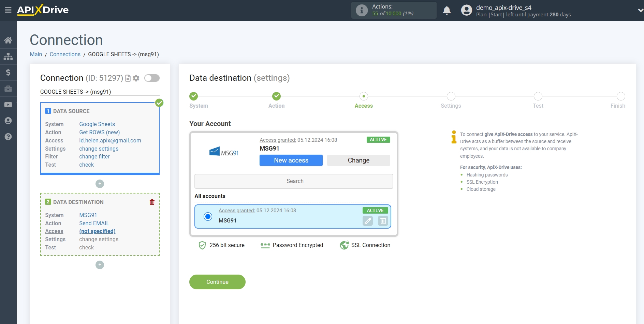
Task: Toggle the connection on/off switch
Action: 152,78
